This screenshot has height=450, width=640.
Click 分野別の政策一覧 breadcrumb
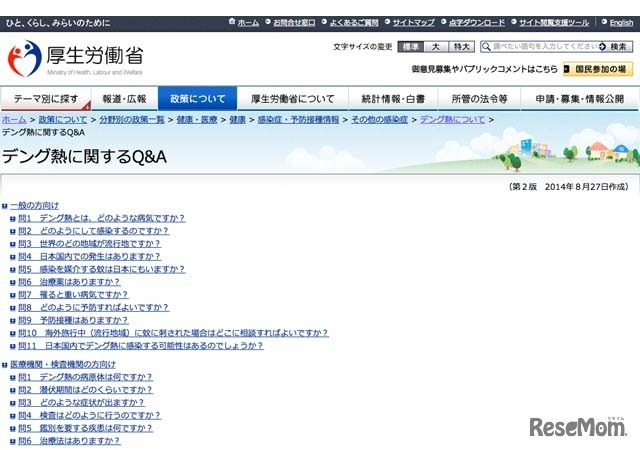point(132,120)
